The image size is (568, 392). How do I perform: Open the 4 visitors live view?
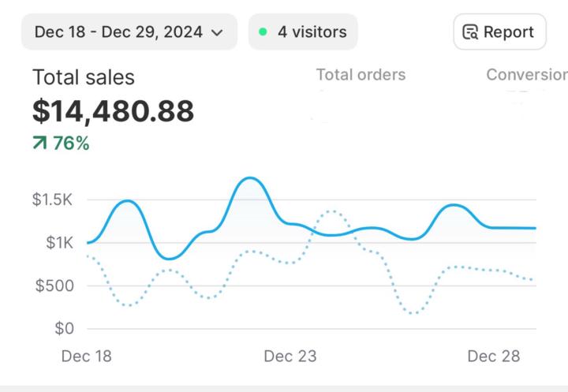tap(303, 32)
